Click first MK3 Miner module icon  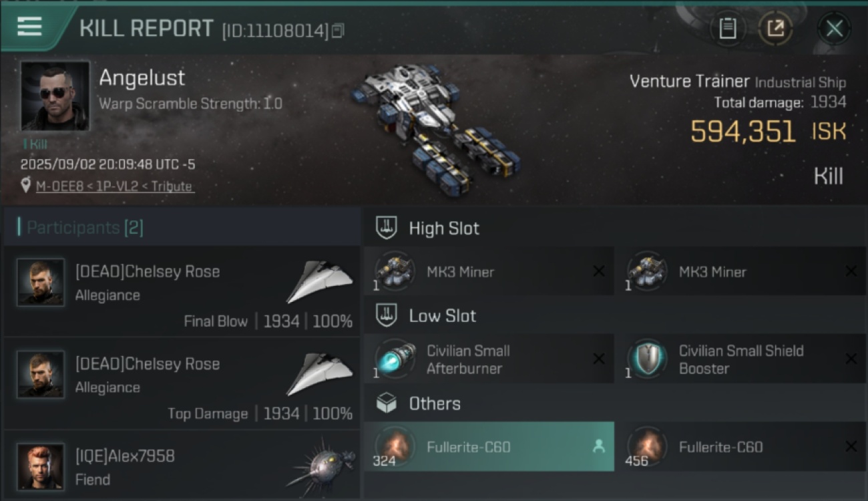[x=395, y=271]
